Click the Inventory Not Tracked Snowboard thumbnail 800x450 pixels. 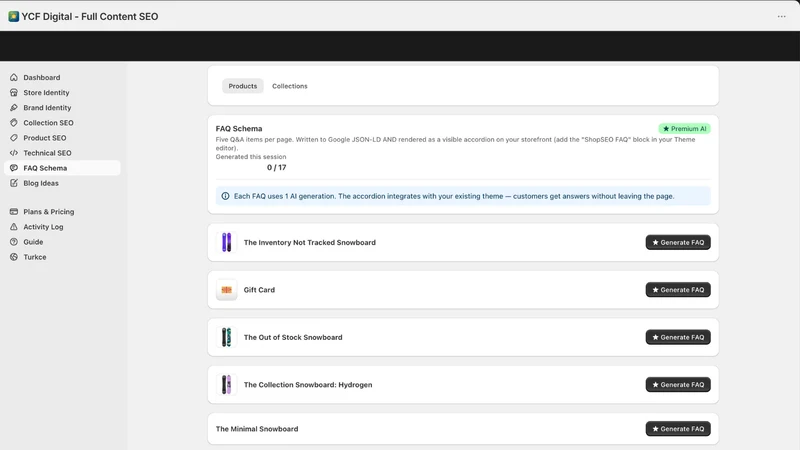click(x=227, y=242)
